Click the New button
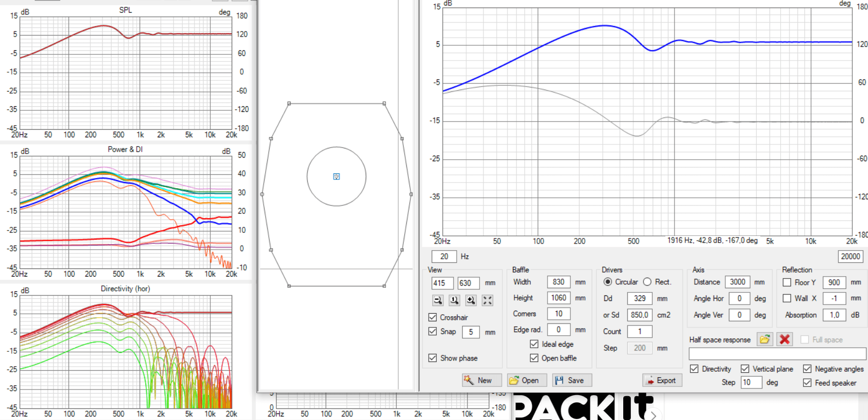The image size is (868, 420). (x=482, y=380)
